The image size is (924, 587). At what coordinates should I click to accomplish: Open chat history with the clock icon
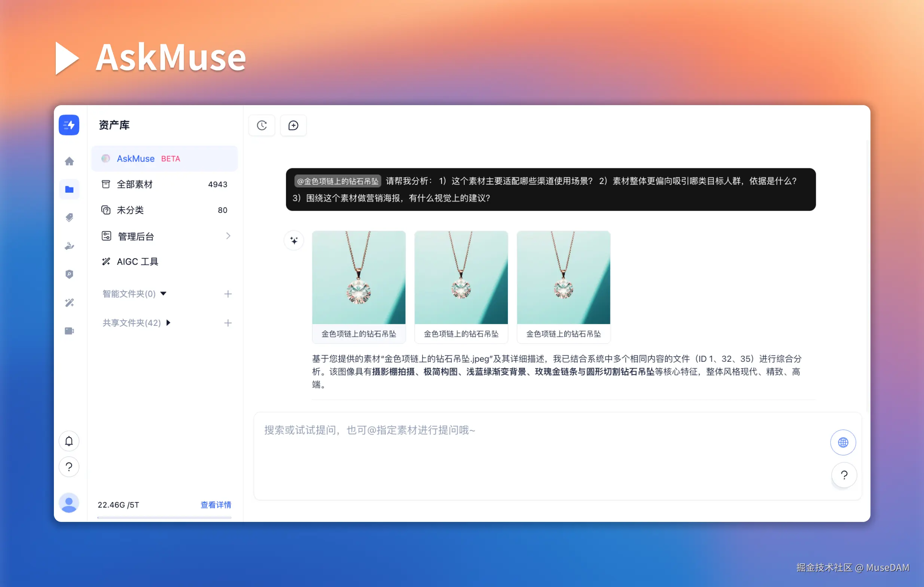[x=262, y=125]
